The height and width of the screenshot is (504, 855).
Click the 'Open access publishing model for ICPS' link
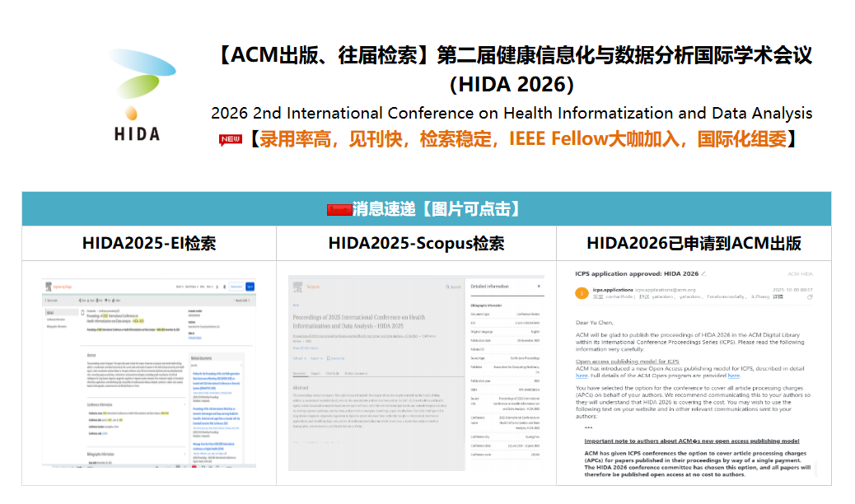coord(627,362)
